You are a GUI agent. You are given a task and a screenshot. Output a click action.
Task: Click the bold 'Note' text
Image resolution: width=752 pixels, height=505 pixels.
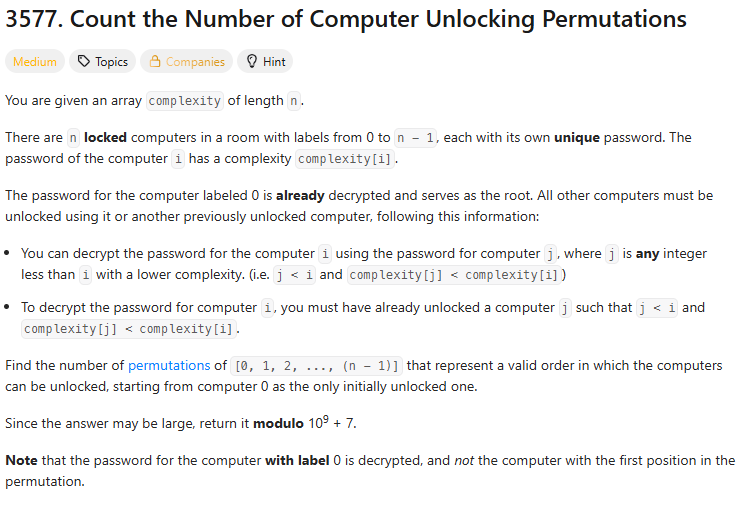click(22, 460)
